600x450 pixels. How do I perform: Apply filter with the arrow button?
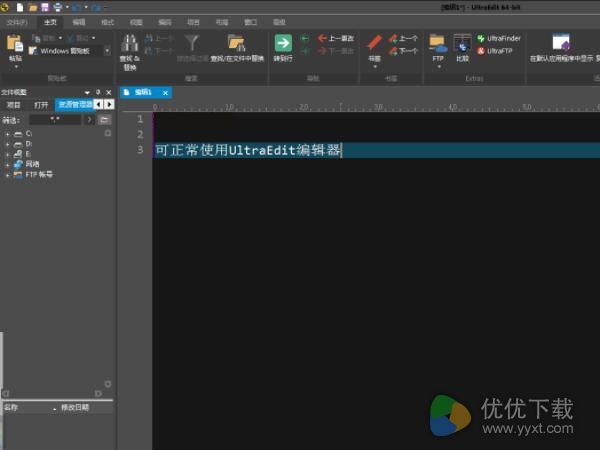click(x=90, y=120)
